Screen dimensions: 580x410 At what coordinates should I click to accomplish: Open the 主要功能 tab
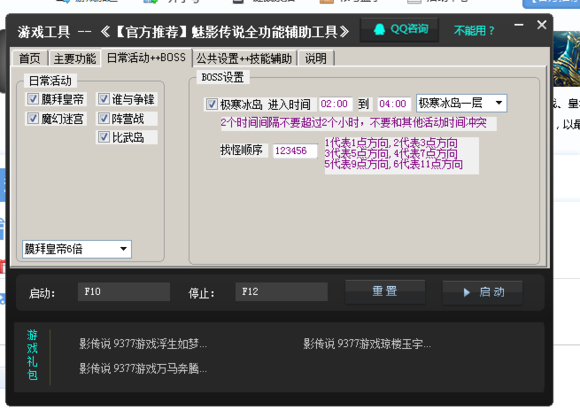coord(75,58)
